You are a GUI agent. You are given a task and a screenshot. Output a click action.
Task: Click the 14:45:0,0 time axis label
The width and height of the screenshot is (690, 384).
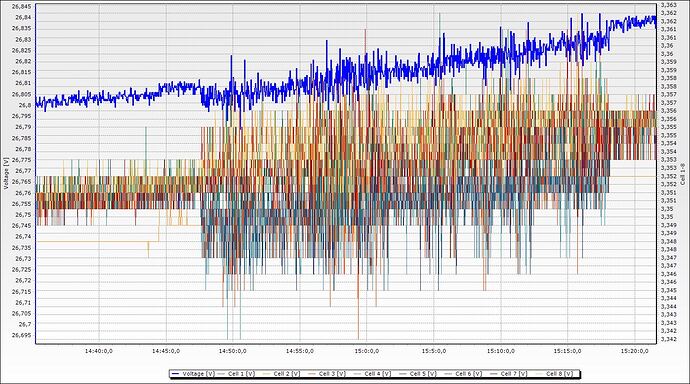click(x=166, y=351)
